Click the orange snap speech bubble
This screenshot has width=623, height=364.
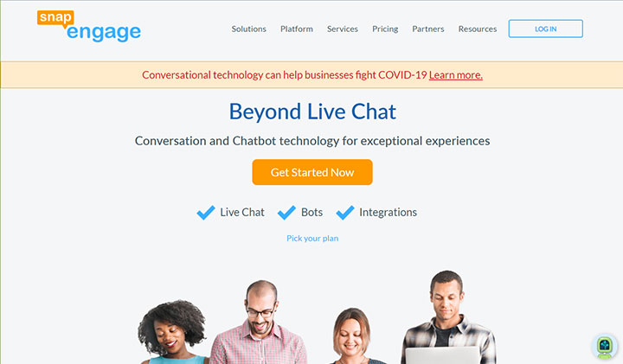pyautogui.click(x=55, y=18)
